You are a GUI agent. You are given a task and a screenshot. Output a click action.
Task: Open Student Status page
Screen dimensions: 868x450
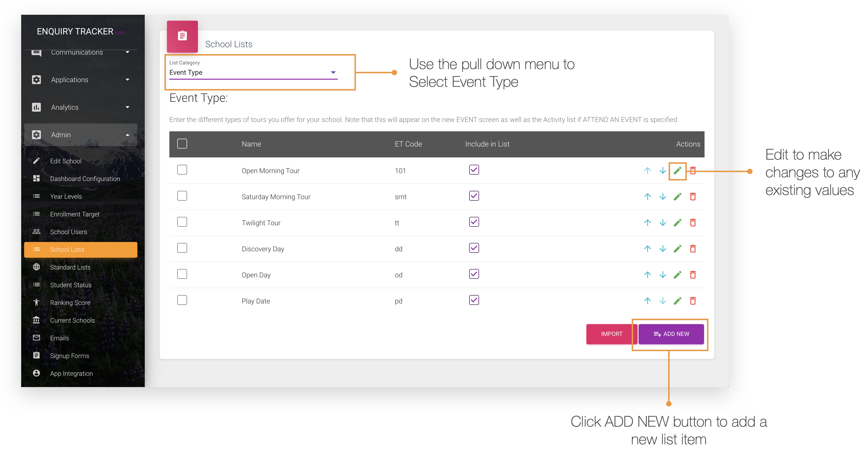81,285
